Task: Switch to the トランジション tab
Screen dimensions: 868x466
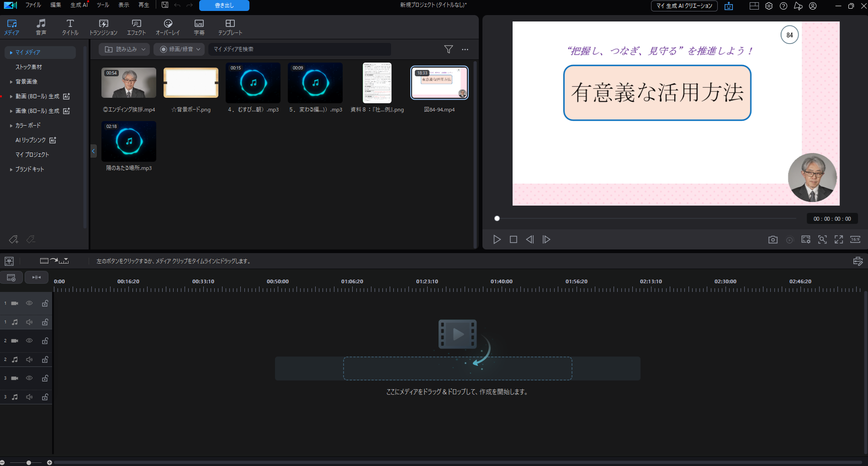Action: click(103, 27)
